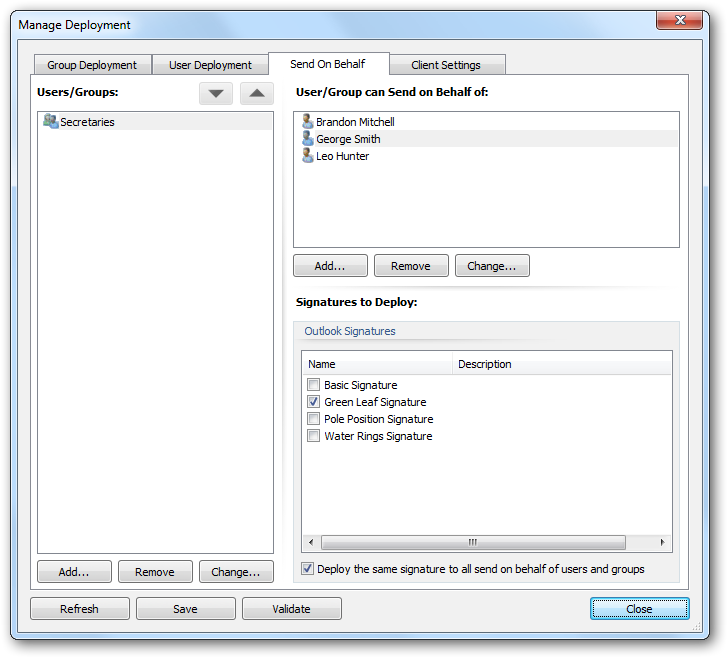728x658 pixels.
Task: Select the Pole Position Signature row text
Action: tap(379, 418)
